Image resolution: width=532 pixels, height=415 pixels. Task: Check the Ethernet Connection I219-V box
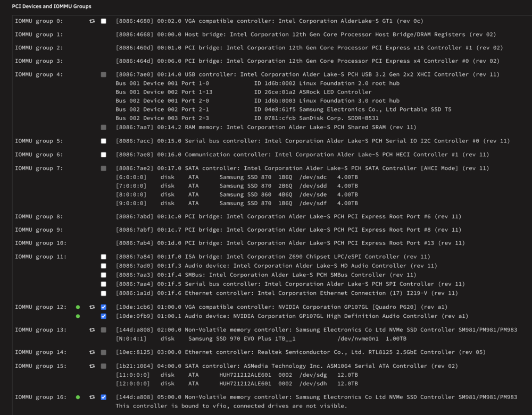104,293
